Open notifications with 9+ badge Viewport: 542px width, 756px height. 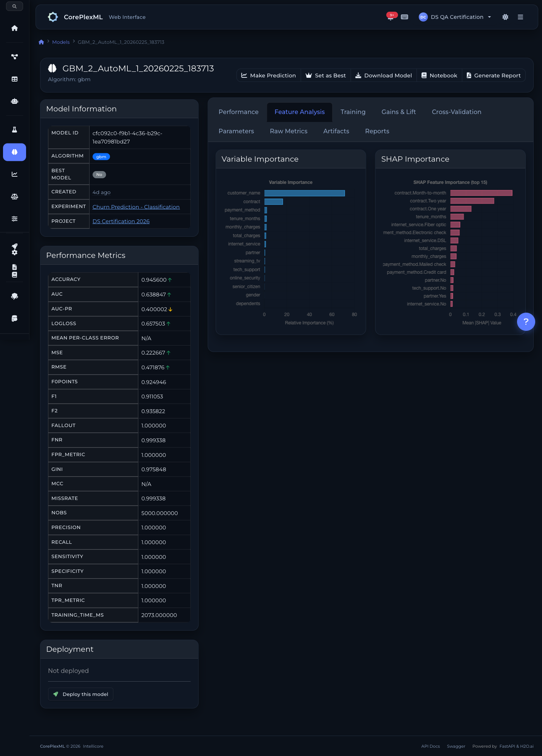391,17
